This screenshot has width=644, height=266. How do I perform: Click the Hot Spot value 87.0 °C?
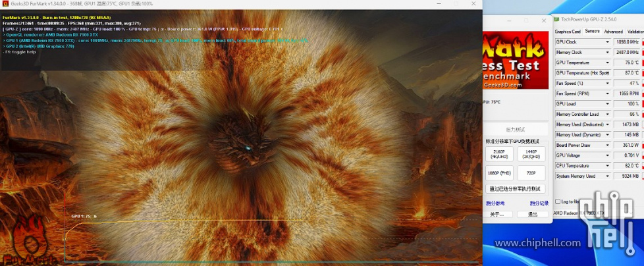[x=627, y=72]
